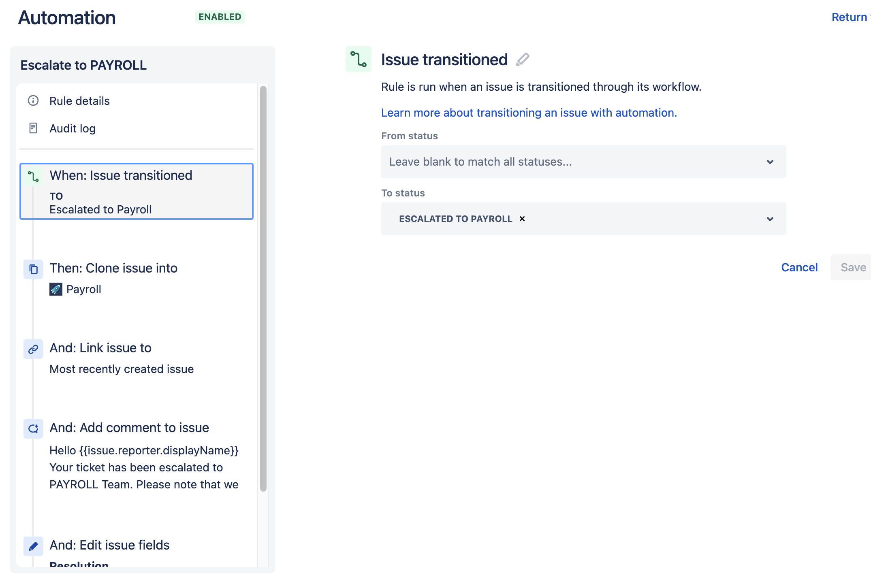This screenshot has height=588, width=871.
Task: Remove ESCALATED TO PAYROLL status tag
Action: (522, 219)
